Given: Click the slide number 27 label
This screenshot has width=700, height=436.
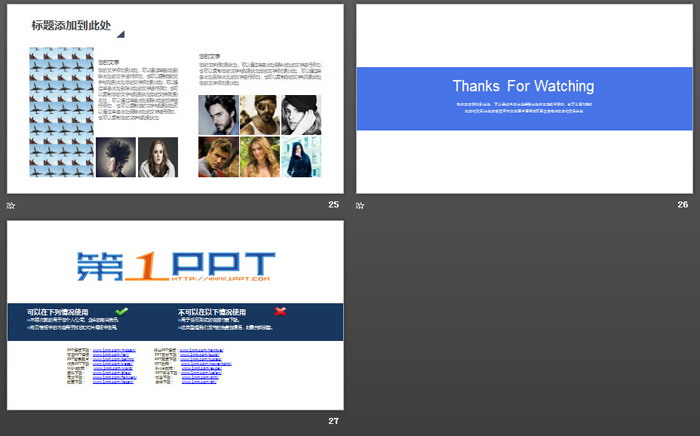Looking at the screenshot, I should click(x=333, y=421).
